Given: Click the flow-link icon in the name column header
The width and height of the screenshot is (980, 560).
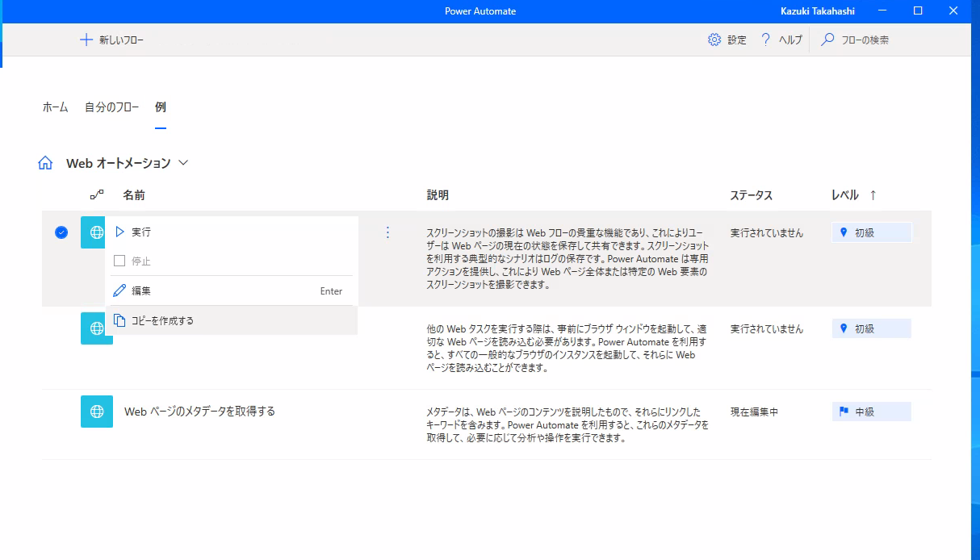Looking at the screenshot, I should click(x=97, y=194).
